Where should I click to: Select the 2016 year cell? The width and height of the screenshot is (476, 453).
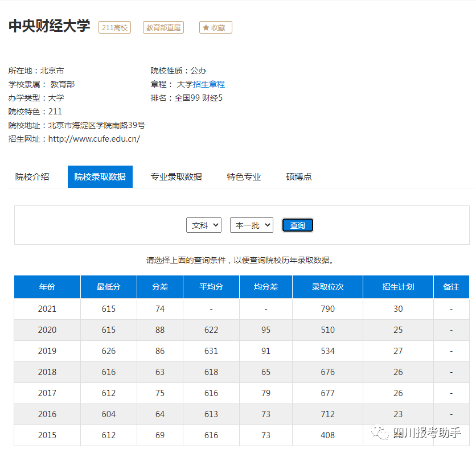[47, 414]
